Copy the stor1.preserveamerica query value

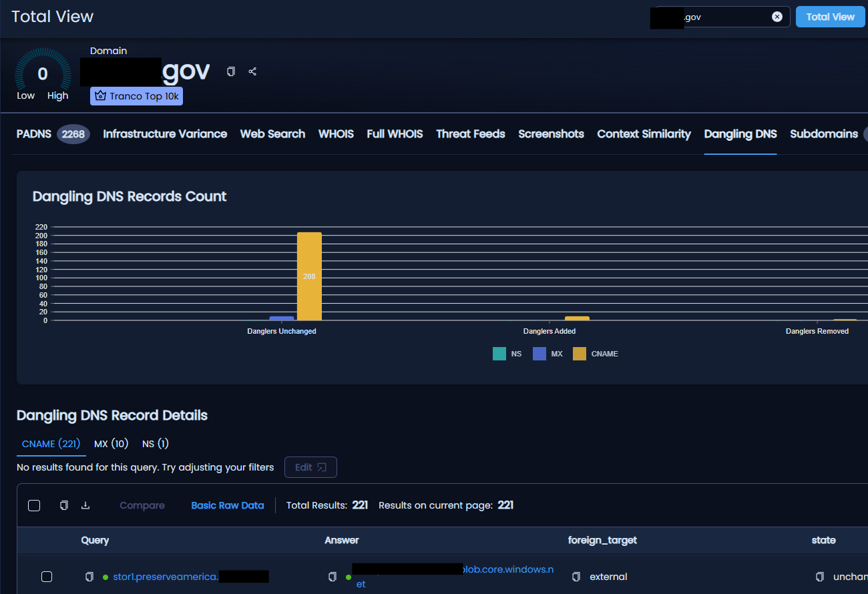tap(89, 577)
